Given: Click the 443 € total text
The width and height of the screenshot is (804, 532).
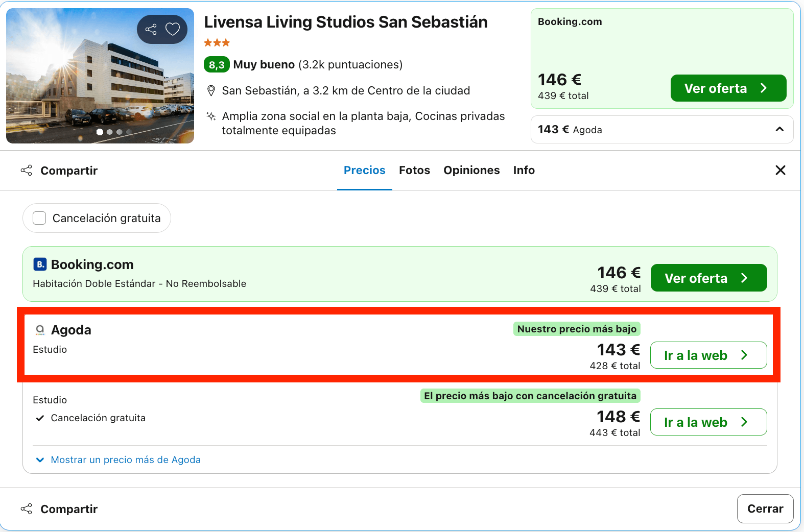Looking at the screenshot, I should tap(614, 432).
